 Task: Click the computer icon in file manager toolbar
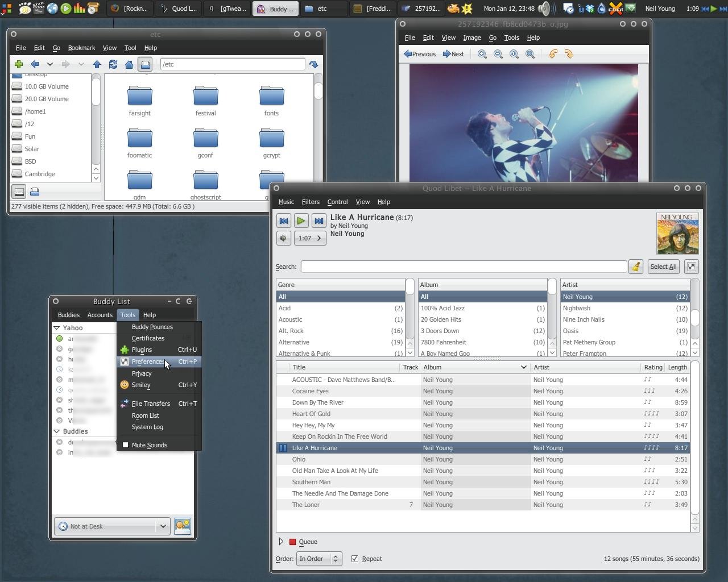coord(146,64)
